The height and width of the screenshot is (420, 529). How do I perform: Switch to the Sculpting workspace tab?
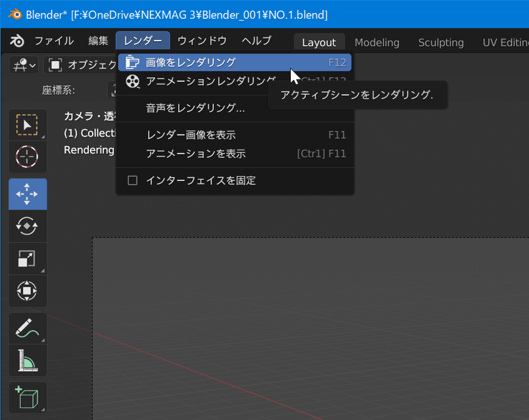(441, 42)
